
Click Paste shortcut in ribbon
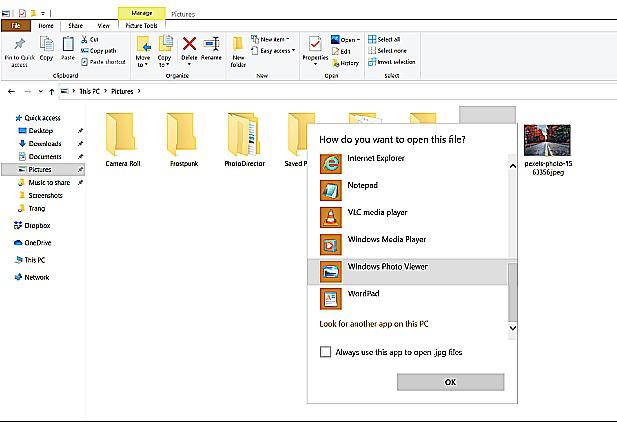click(x=103, y=62)
